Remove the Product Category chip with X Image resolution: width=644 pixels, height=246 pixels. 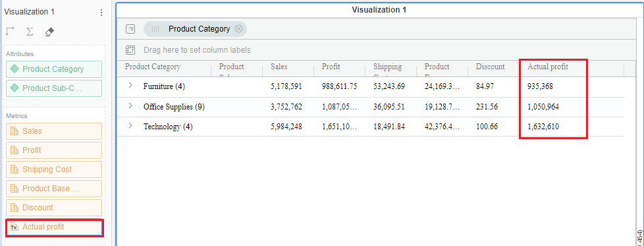(238, 29)
